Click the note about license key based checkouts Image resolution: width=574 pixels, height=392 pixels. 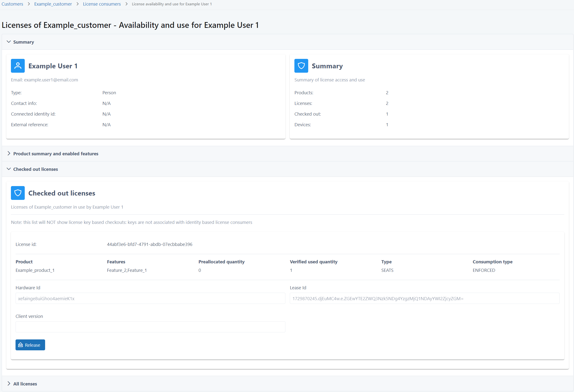pos(131,222)
